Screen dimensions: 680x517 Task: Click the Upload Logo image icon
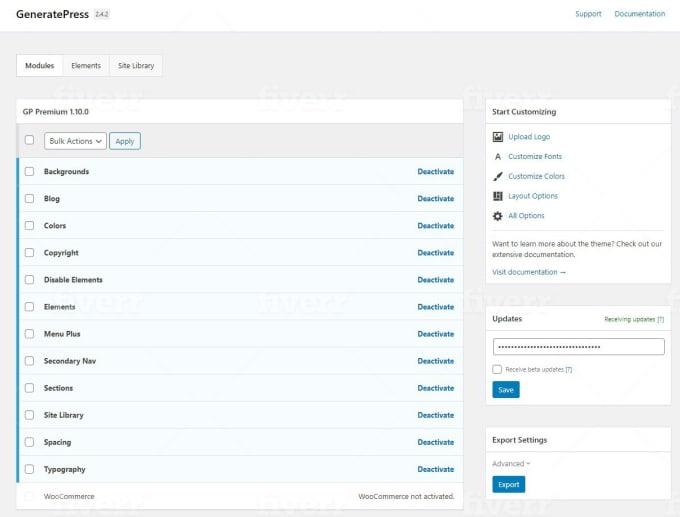(498, 137)
